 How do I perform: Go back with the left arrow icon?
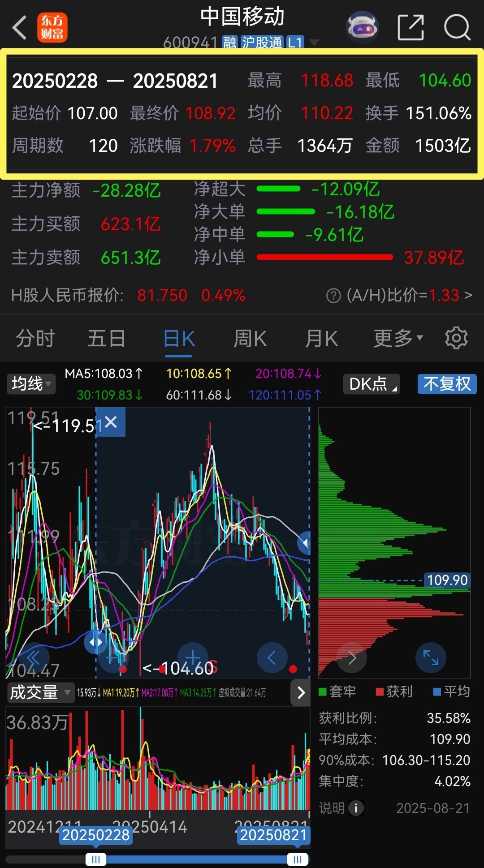[x=20, y=28]
